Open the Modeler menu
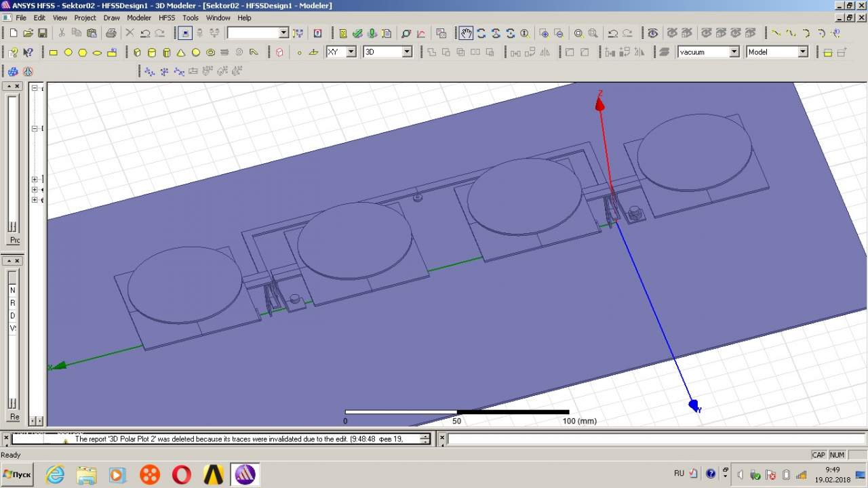 (139, 18)
